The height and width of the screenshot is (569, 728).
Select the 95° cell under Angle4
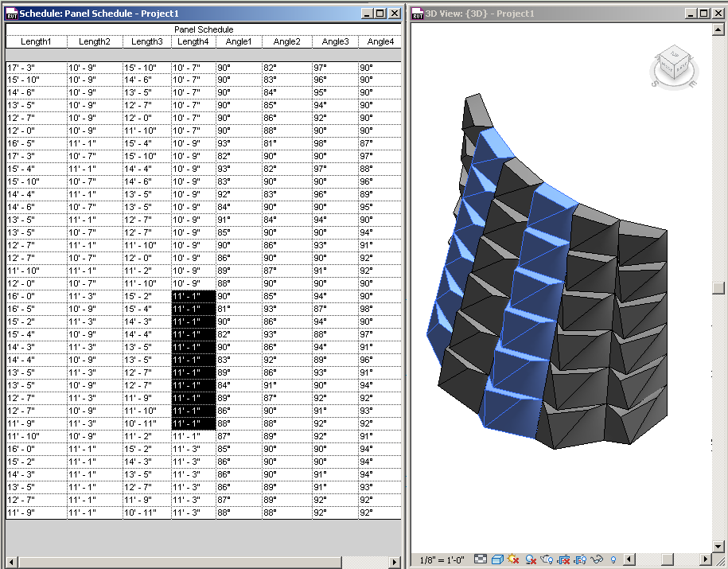click(x=380, y=207)
